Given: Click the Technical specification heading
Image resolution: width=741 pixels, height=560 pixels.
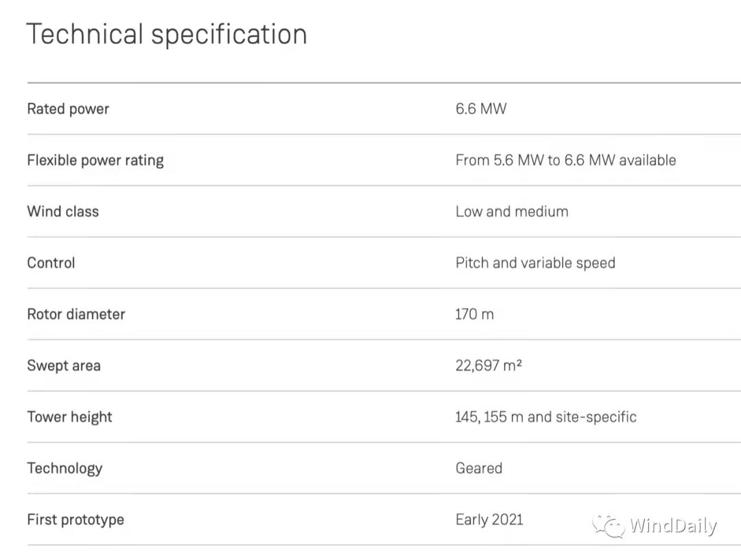Looking at the screenshot, I should pos(167,34).
